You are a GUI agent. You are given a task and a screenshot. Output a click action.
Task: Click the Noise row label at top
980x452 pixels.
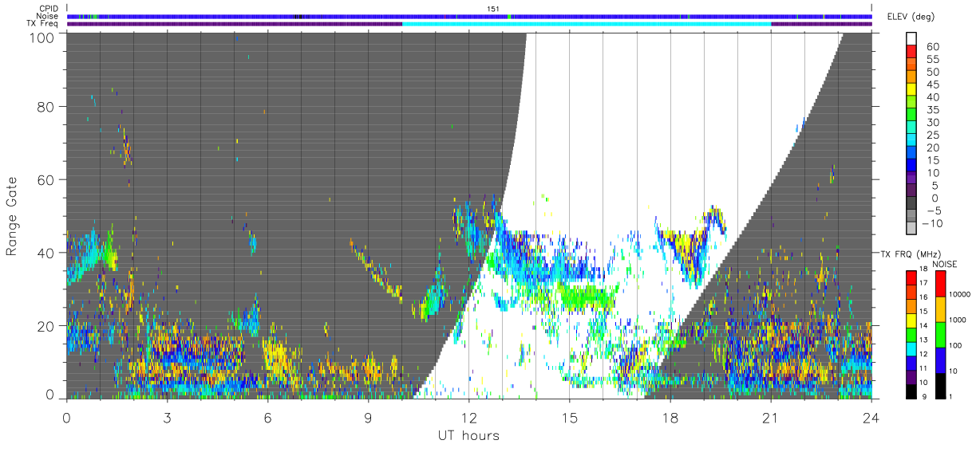(x=47, y=16)
